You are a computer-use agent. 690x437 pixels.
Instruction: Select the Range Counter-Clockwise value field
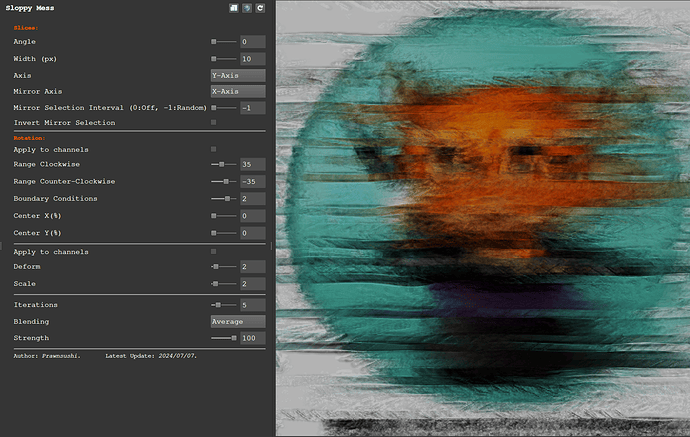[x=252, y=182]
